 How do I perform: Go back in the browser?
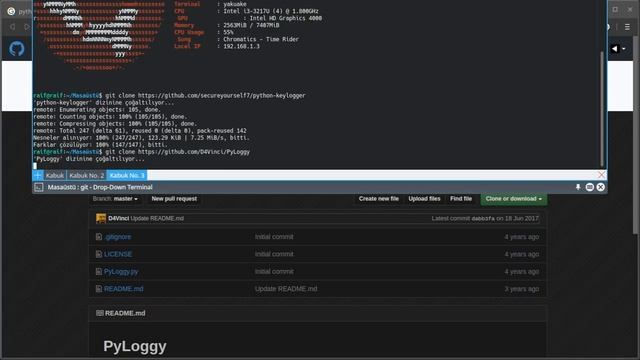(x=13, y=27)
